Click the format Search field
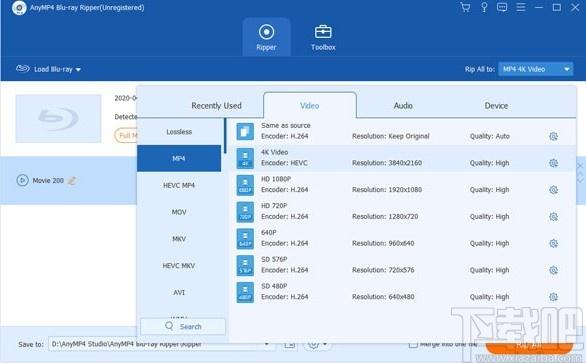This screenshot has width=586, height=363. pos(183,326)
